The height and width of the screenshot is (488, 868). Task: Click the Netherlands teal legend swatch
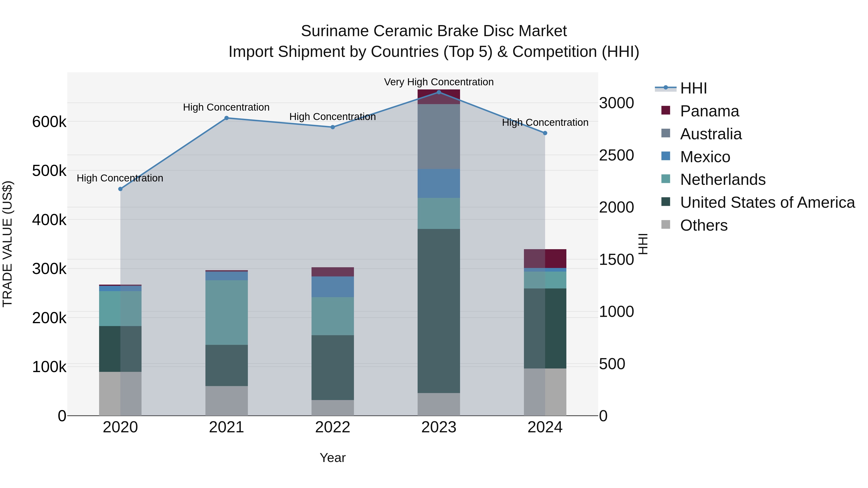[x=666, y=179]
